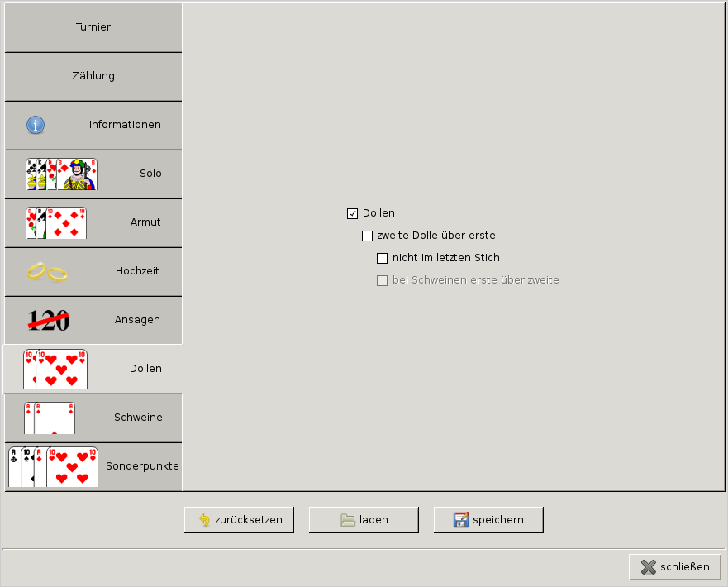Screen dimensions: 728x587
Task: Uncheck the Dollen checkbox
Action: (353, 213)
